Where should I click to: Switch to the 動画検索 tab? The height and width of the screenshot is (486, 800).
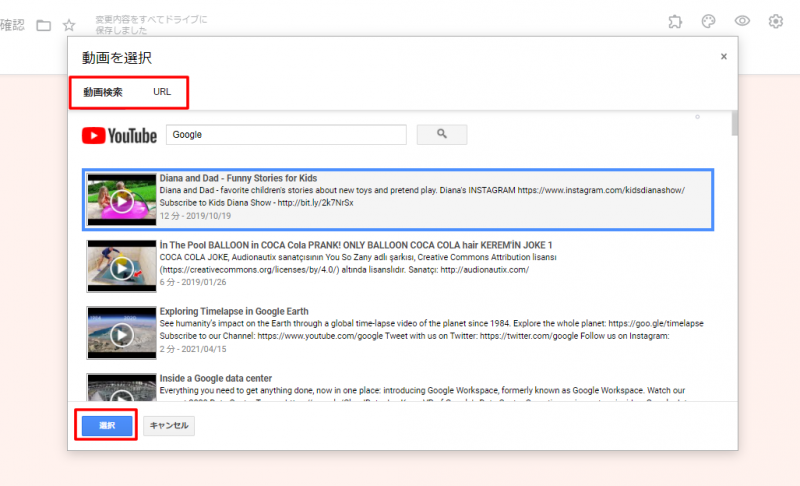click(103, 92)
